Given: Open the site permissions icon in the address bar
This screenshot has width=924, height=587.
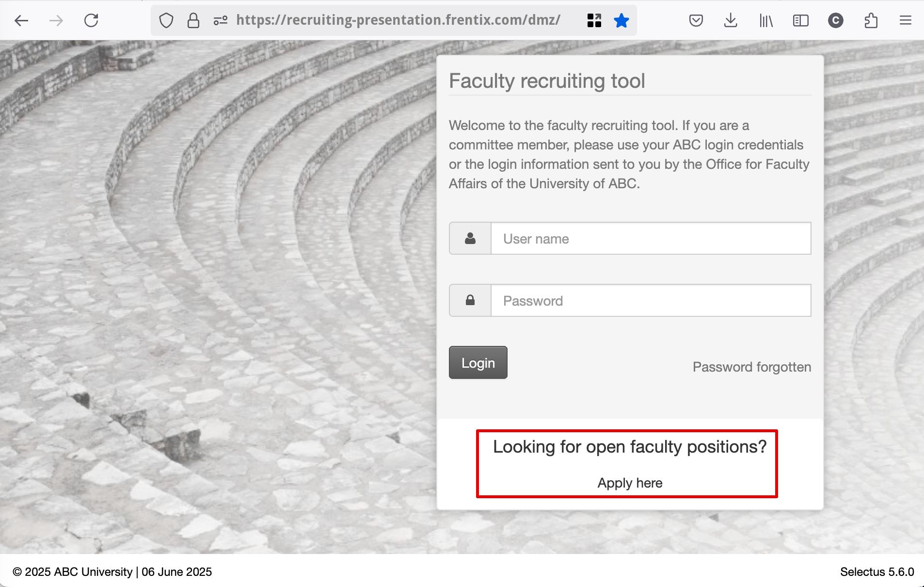Looking at the screenshot, I should pyautogui.click(x=221, y=20).
